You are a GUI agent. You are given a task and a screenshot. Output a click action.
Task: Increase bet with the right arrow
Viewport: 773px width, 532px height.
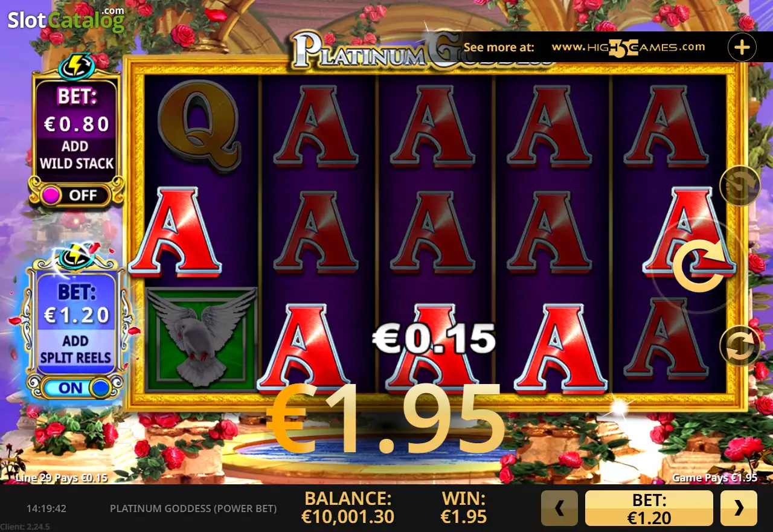click(739, 508)
